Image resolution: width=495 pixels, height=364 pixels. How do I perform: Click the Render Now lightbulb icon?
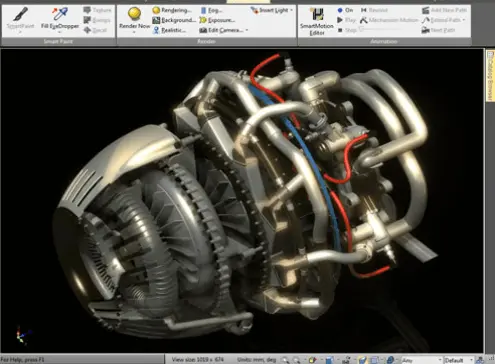(134, 14)
